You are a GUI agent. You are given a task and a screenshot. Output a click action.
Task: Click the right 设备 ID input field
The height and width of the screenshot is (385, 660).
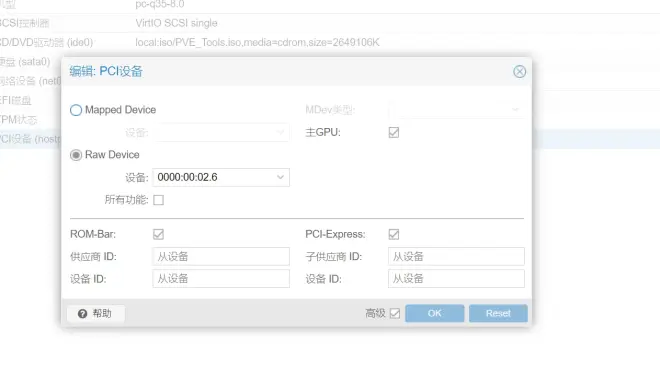[456, 279]
